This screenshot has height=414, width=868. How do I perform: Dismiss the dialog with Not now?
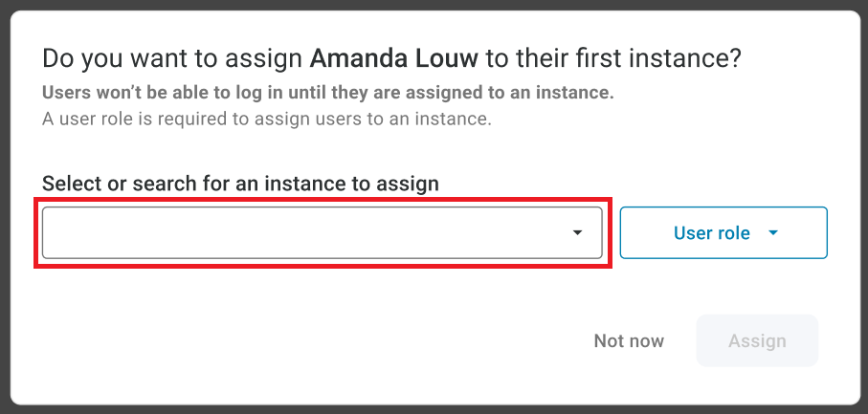click(629, 340)
